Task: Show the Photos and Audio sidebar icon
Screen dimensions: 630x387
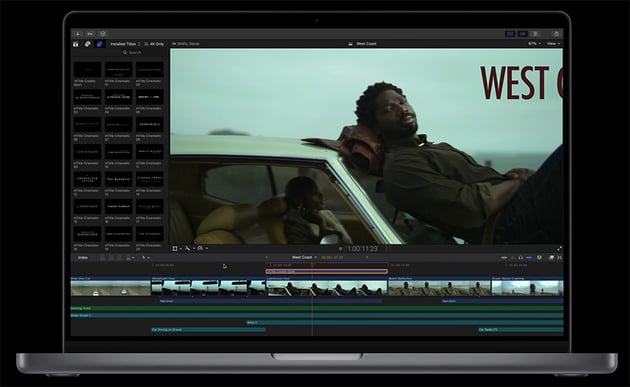Action: point(88,44)
